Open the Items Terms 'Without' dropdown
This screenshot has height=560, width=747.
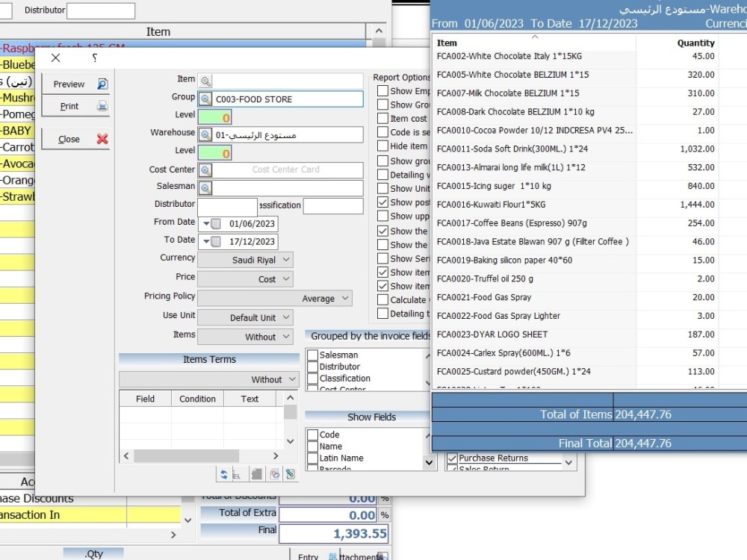click(x=208, y=379)
